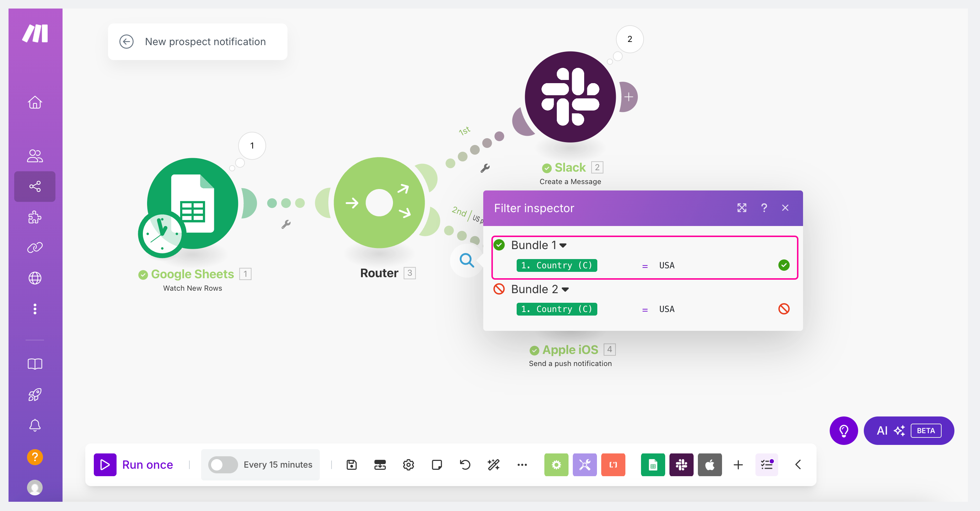Open the magnifier filter inspector icon
This screenshot has width=980, height=511.
[x=467, y=260]
